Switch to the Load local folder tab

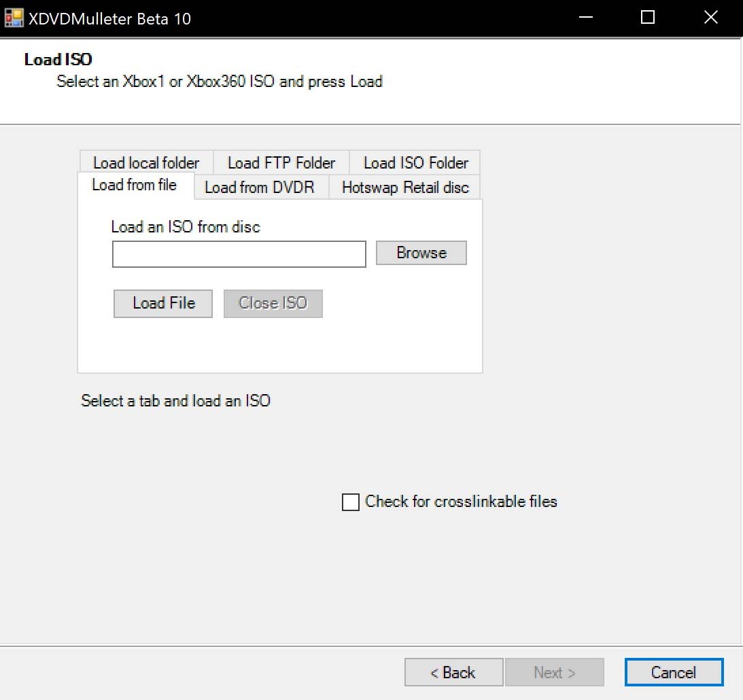pyautogui.click(x=146, y=163)
